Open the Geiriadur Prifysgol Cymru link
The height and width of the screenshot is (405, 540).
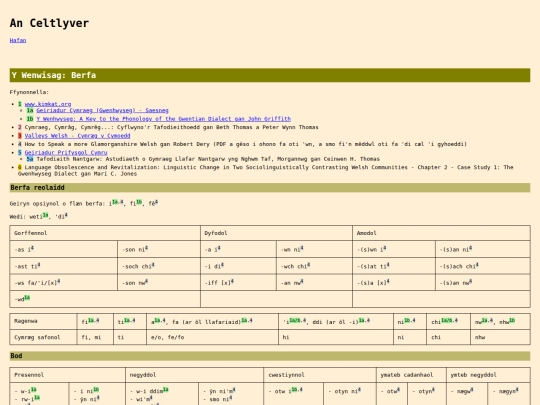(66, 153)
